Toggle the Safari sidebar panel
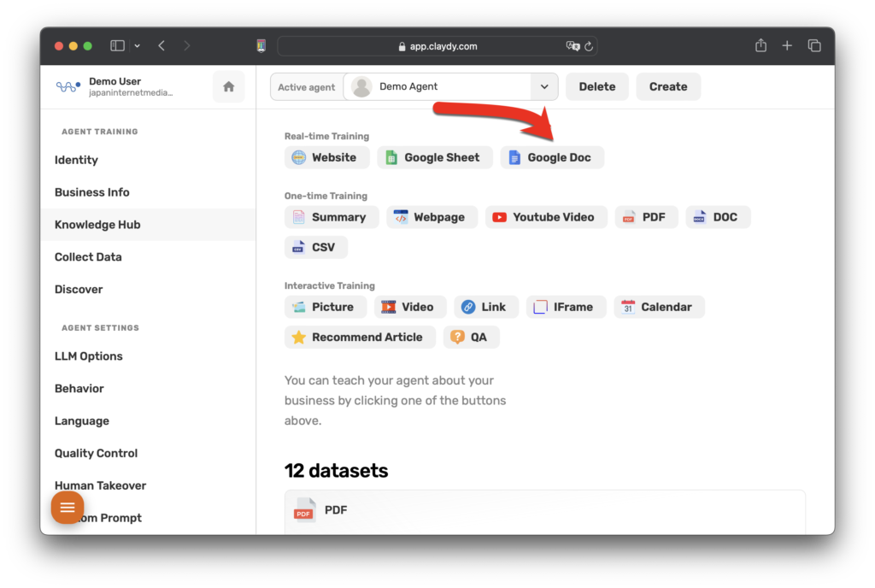 pos(118,46)
